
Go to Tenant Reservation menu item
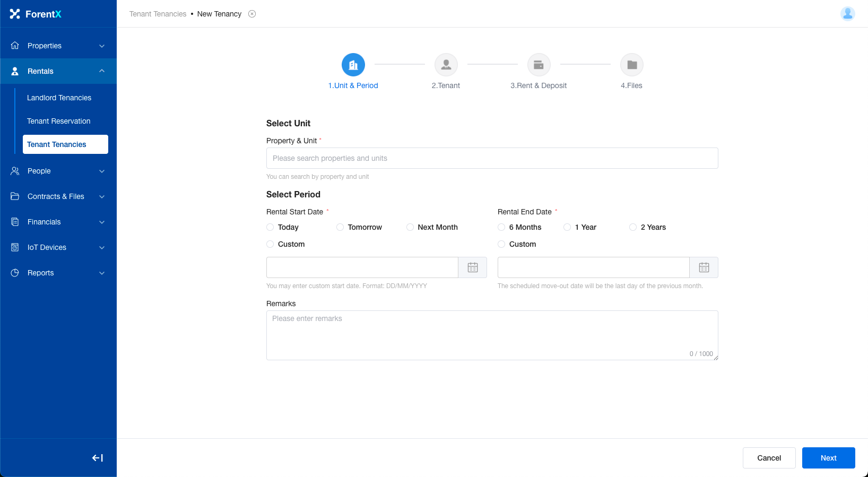coord(59,121)
